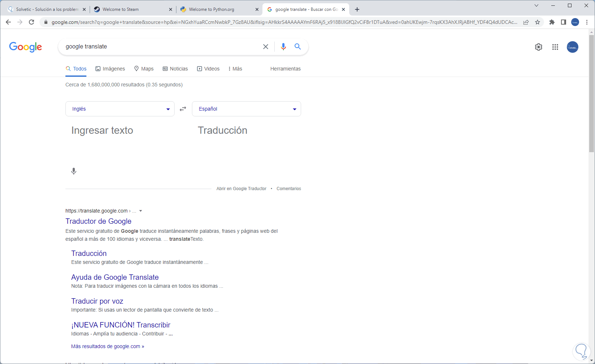Start voice search in the search box
The image size is (595, 364).
click(x=283, y=47)
